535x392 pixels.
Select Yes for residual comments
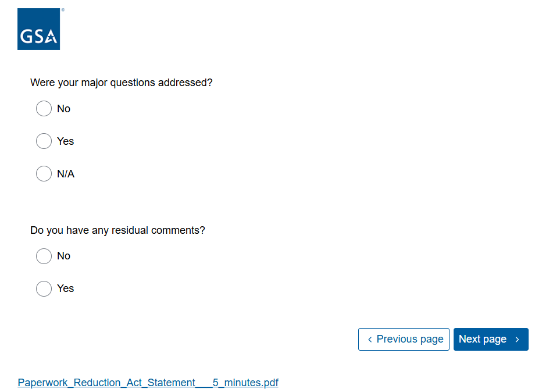click(x=44, y=288)
